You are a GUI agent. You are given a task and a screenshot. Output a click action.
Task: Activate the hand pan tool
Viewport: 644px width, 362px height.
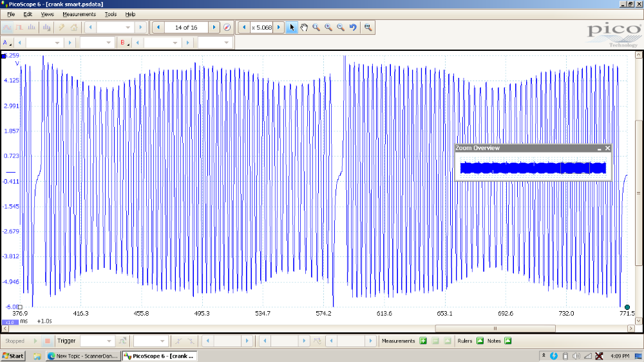point(304,28)
